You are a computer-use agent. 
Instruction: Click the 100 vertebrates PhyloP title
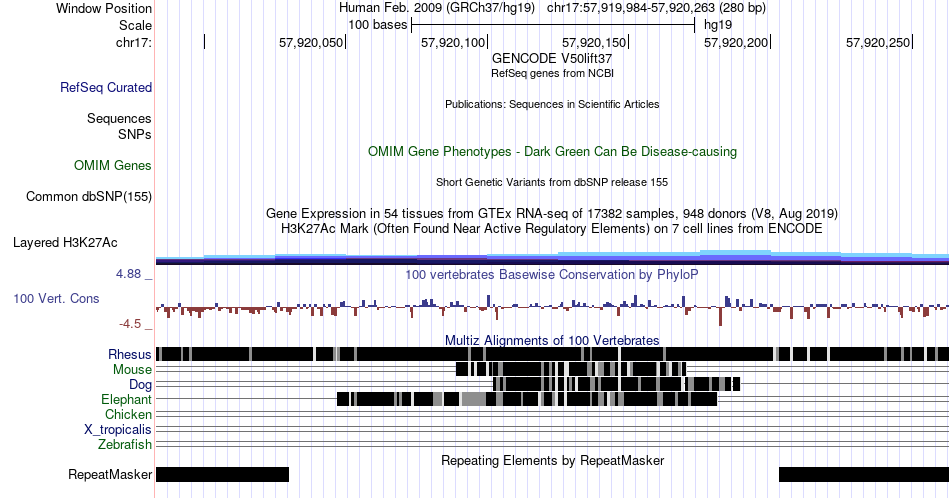pos(552,274)
